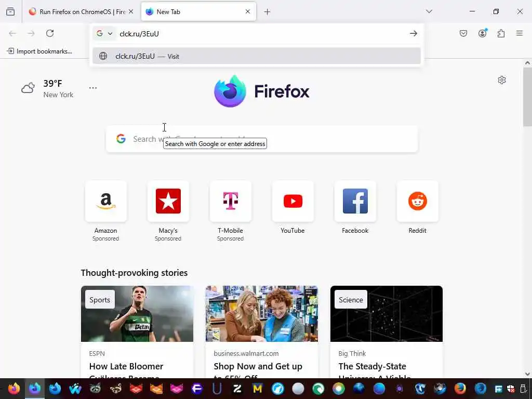
Task: Click Thought-provoking stories heading
Action: (x=134, y=273)
